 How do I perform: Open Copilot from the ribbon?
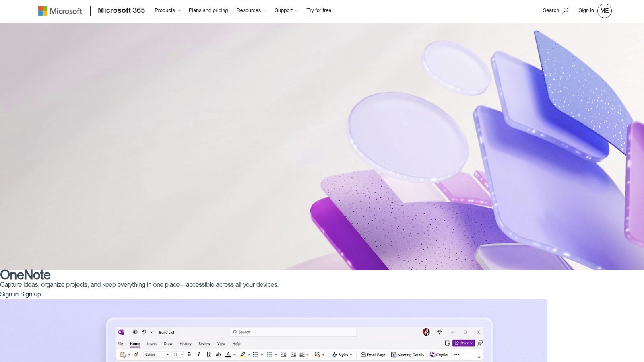[439, 354]
